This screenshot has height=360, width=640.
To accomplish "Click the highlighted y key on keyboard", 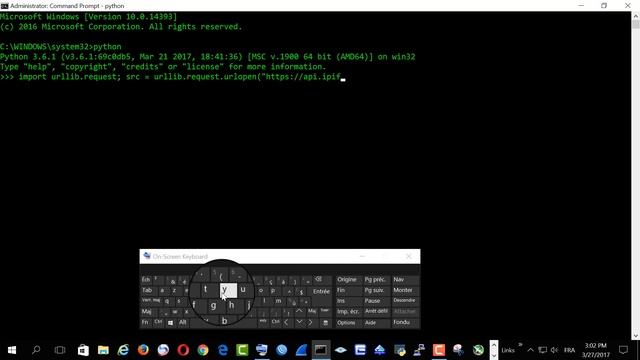I will [x=228, y=290].
